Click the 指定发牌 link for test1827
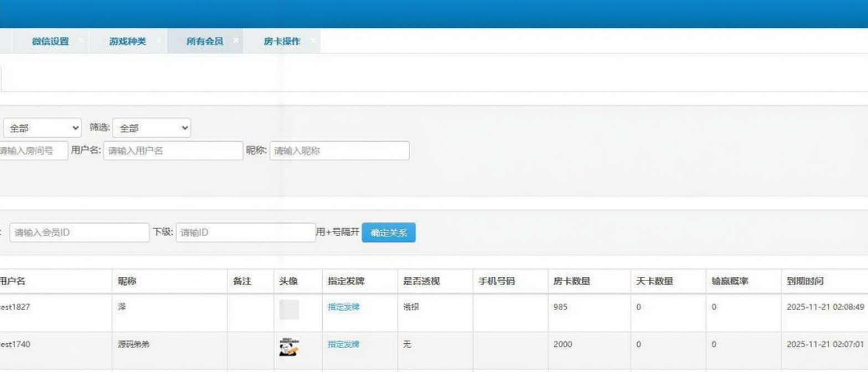 point(343,307)
